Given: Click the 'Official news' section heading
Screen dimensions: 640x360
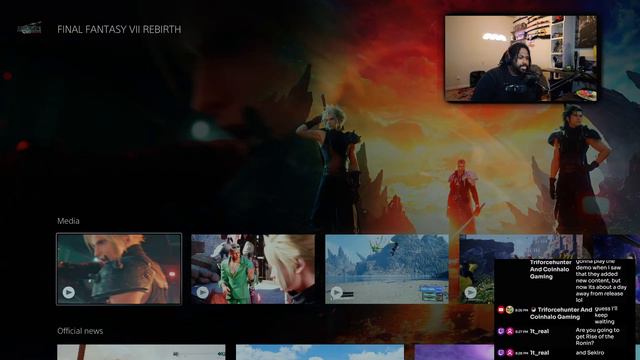Looking at the screenshot, I should click(x=80, y=331).
